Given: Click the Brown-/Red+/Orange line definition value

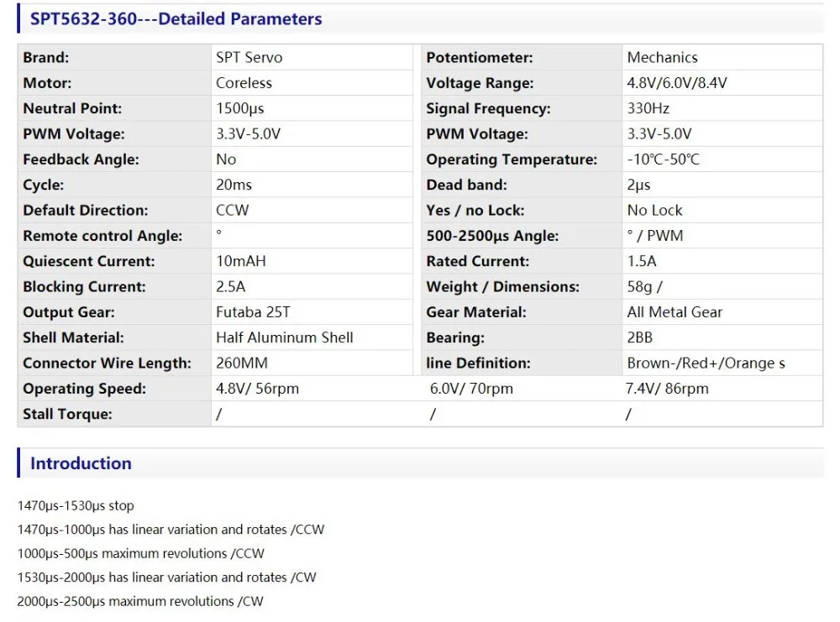Looking at the screenshot, I should (x=706, y=363).
